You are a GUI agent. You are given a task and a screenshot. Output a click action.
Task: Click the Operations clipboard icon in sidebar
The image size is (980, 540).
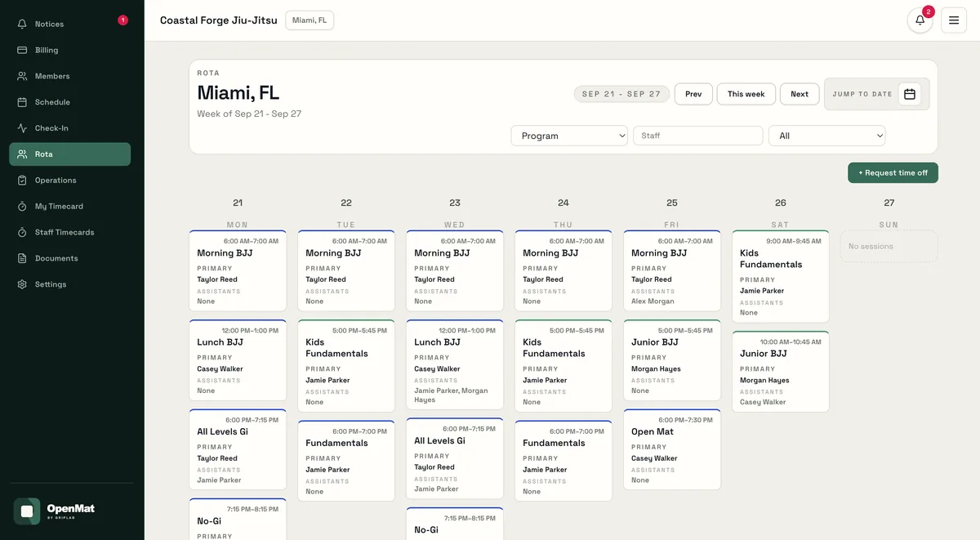pos(22,181)
